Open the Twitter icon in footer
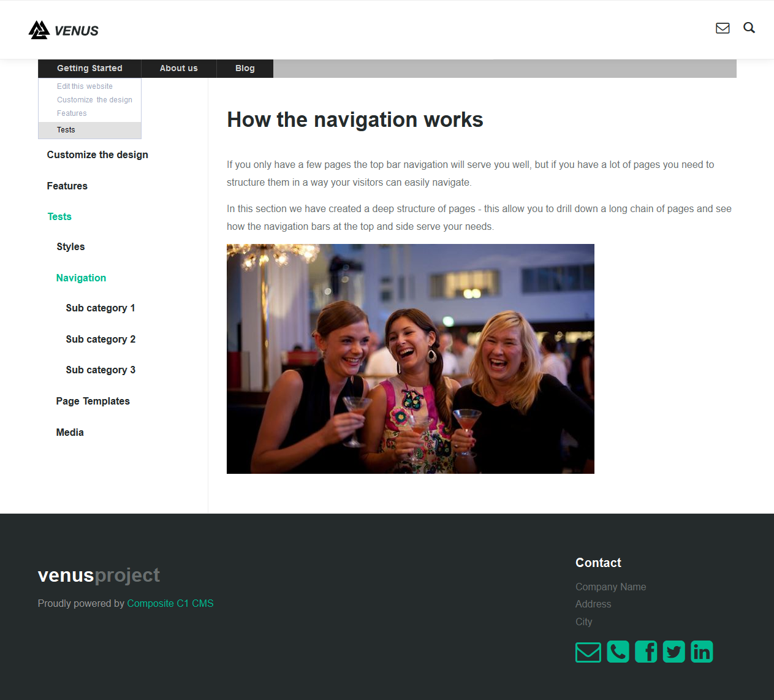Image resolution: width=774 pixels, height=700 pixels. point(673,652)
